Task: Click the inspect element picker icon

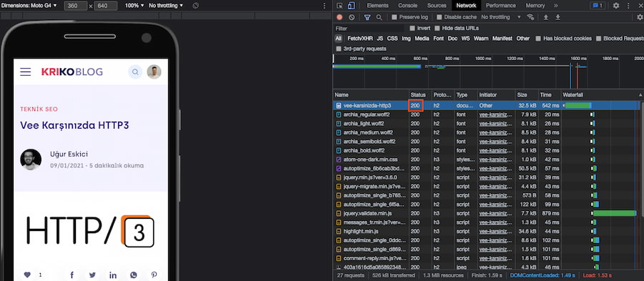Action: (x=339, y=6)
